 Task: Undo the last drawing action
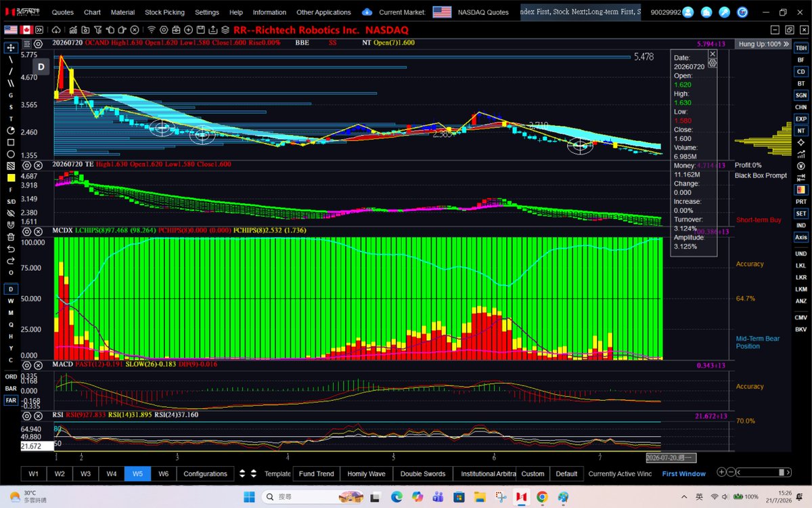[x=11, y=249]
